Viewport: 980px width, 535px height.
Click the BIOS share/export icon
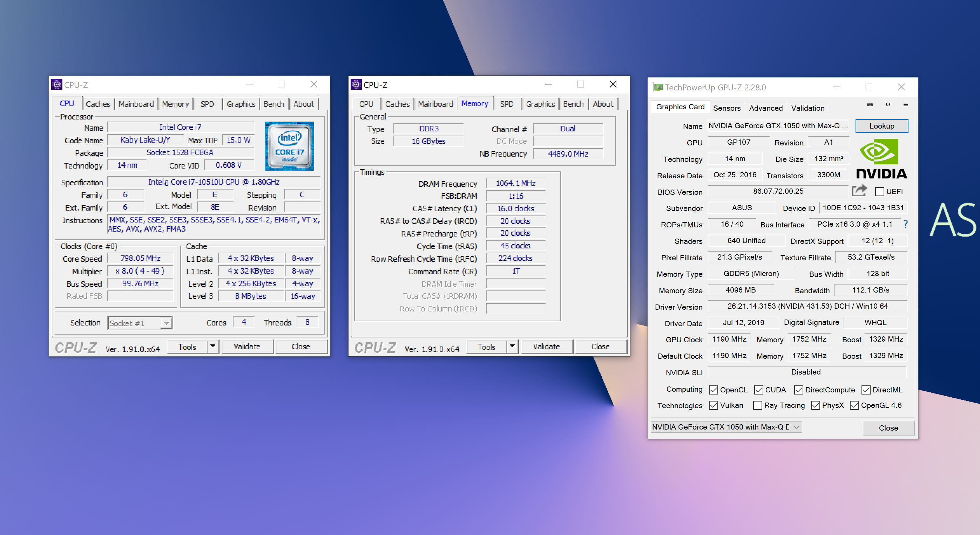click(859, 191)
